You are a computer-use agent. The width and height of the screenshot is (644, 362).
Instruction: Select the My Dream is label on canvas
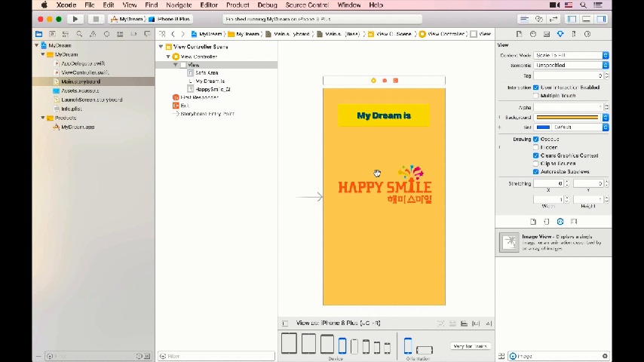click(x=384, y=115)
